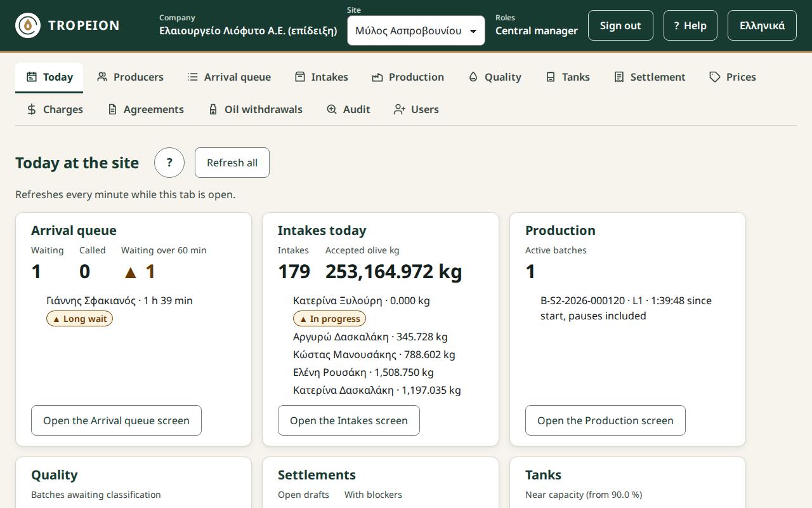Open the Help button in the header
The height and width of the screenshot is (508, 812).
(690, 25)
